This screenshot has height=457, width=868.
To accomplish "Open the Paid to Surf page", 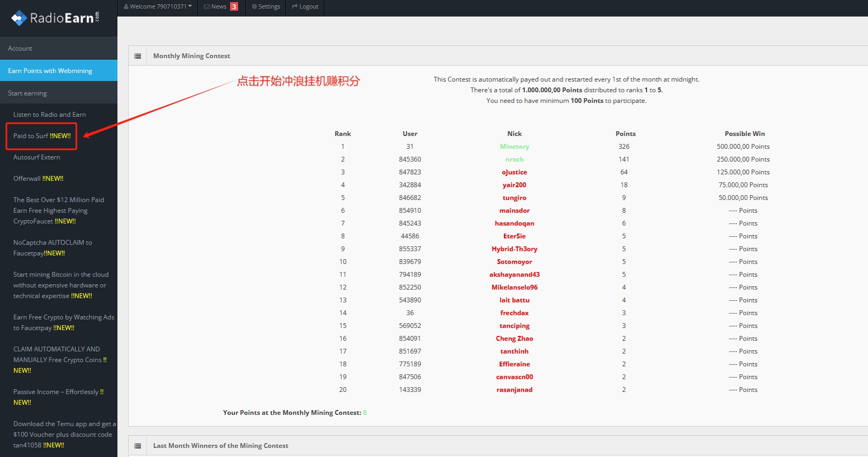I will (x=42, y=136).
